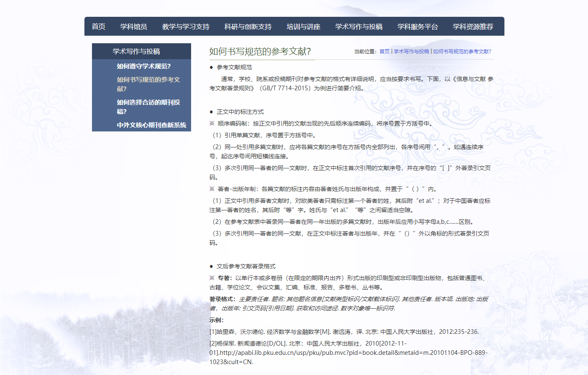This screenshot has width=588, height=375.
Task: Select 科研与创新支持 in the navigation bar
Action: (248, 26)
